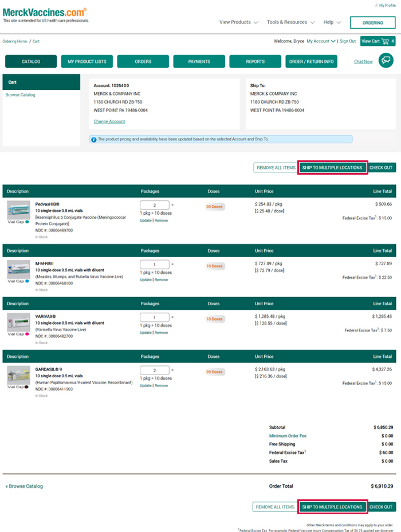Screen dimensions: 401x532
Task: Click the '20 Doses' badge for PedvaxHIB
Action: point(214,207)
